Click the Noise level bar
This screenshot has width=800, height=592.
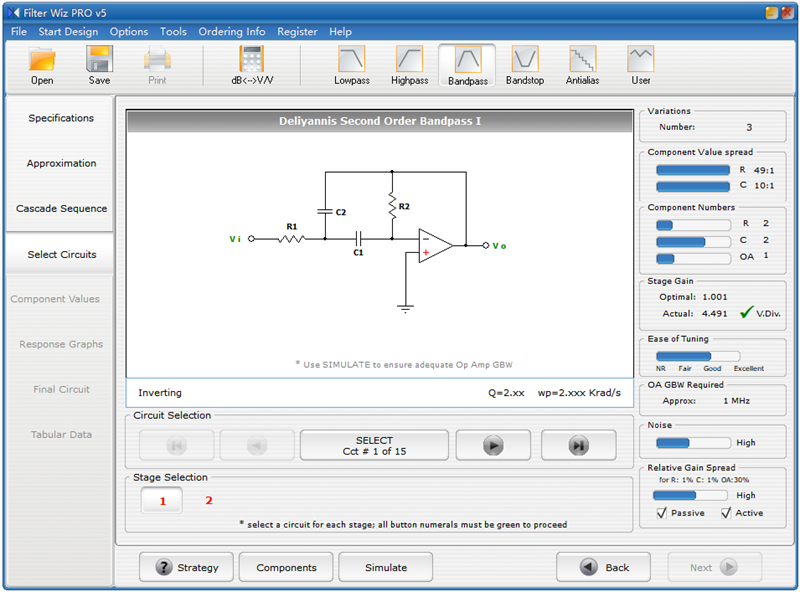(693, 443)
